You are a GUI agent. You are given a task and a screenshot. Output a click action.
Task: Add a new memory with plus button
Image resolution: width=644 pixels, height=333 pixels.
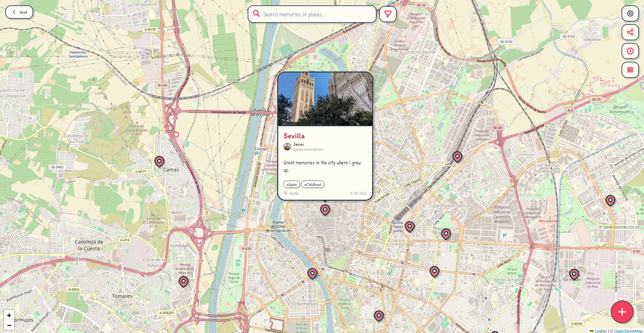pos(622,312)
